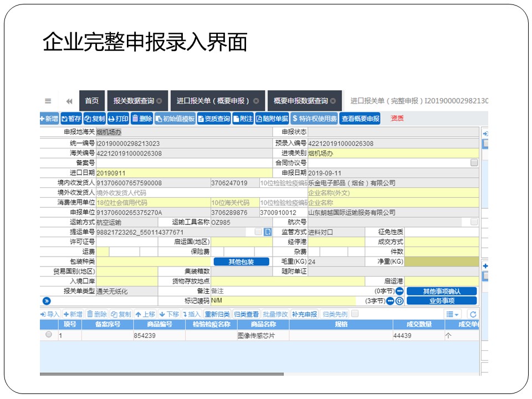The image size is (532, 399).
Task: Close the 报关数据查询 tab
Action: 160,101
